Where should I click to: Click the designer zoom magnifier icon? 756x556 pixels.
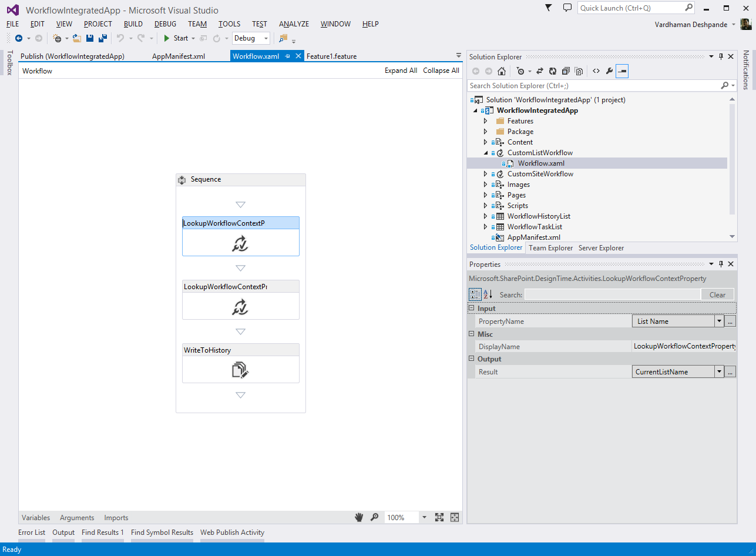[374, 517]
